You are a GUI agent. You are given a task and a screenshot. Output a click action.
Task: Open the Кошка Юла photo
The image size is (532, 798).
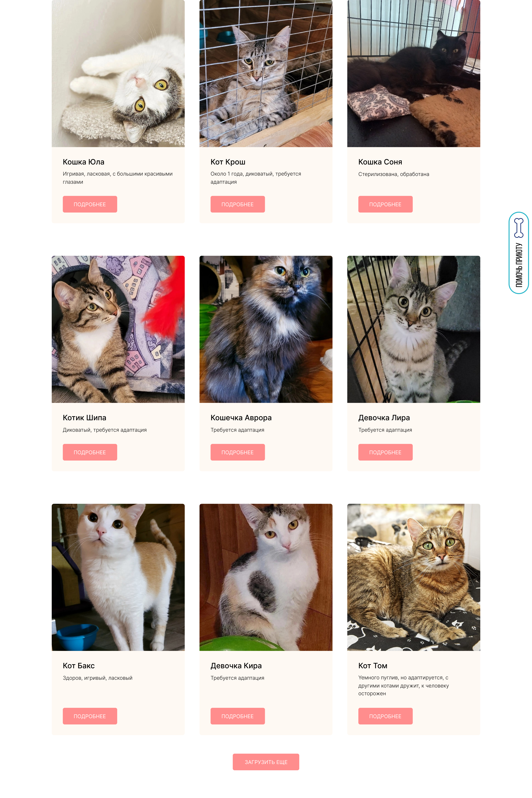click(118, 73)
